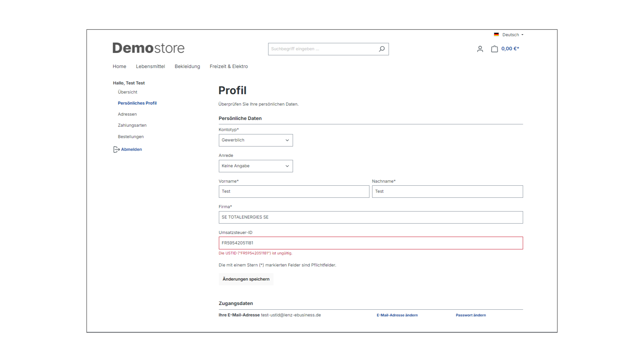Open the Kontotyp dropdown showing Gewerblich

[256, 140]
